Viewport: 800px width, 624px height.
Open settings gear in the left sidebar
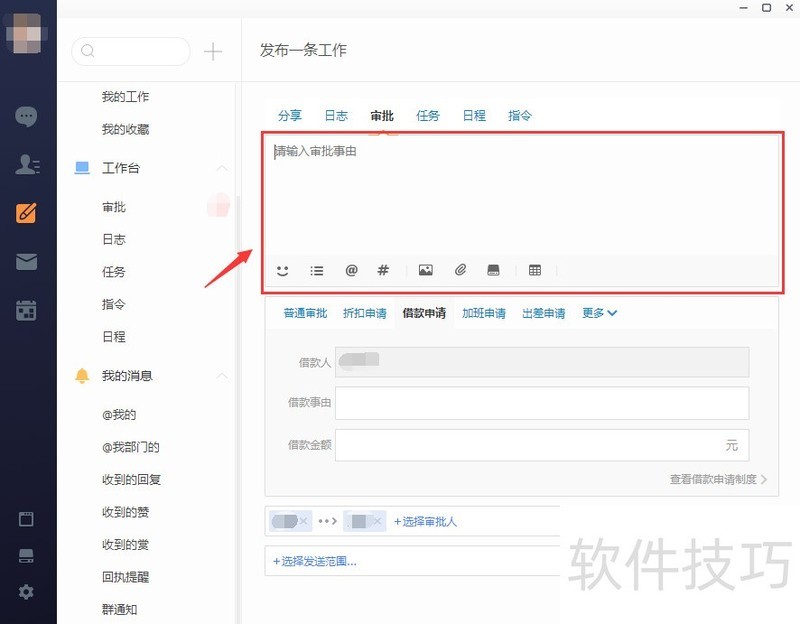click(27, 592)
